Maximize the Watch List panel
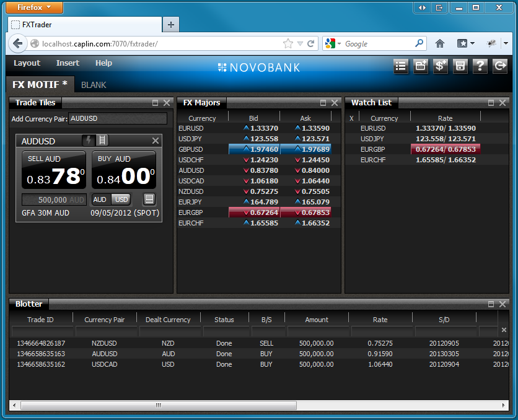The height and width of the screenshot is (420, 518). 491,103
